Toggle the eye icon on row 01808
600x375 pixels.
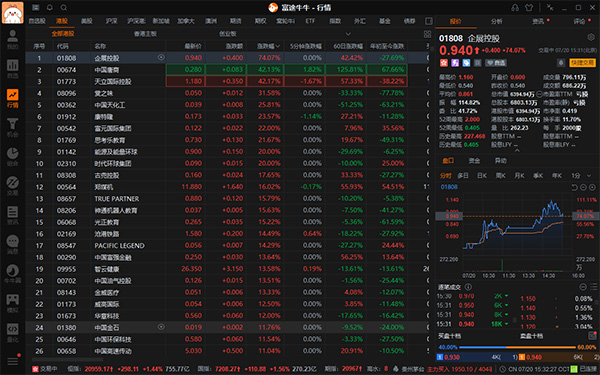[x=161, y=57]
